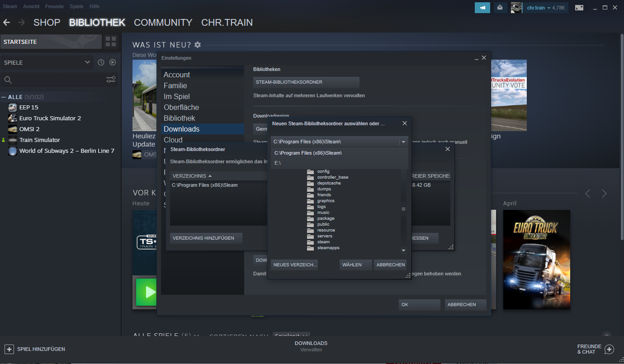The height and width of the screenshot is (364, 624).
Task: Choose C:\Program Files (x86)\Steam\ in open drop-down list
Action: pyautogui.click(x=339, y=153)
